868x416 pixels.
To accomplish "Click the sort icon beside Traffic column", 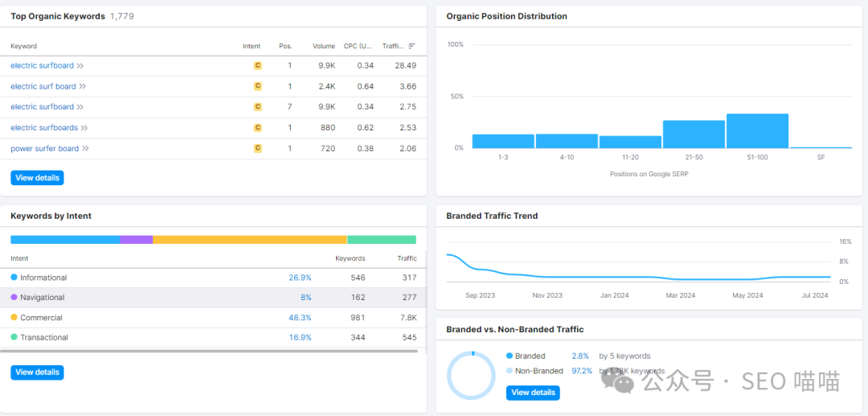I will 411,46.
